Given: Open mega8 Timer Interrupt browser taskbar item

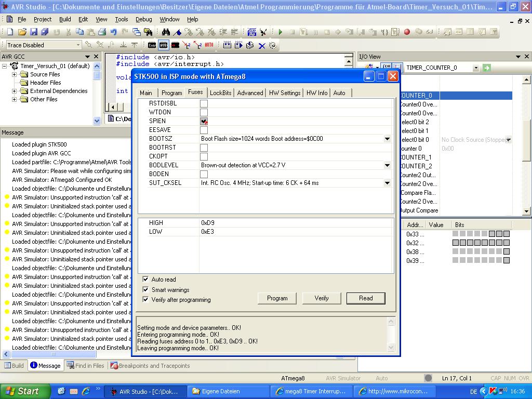Looking at the screenshot, I should point(312,391).
